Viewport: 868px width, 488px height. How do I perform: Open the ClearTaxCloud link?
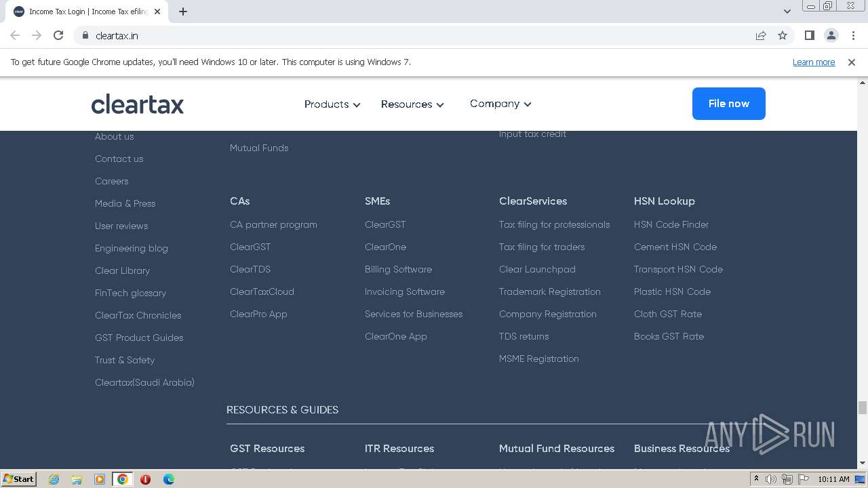coord(262,291)
